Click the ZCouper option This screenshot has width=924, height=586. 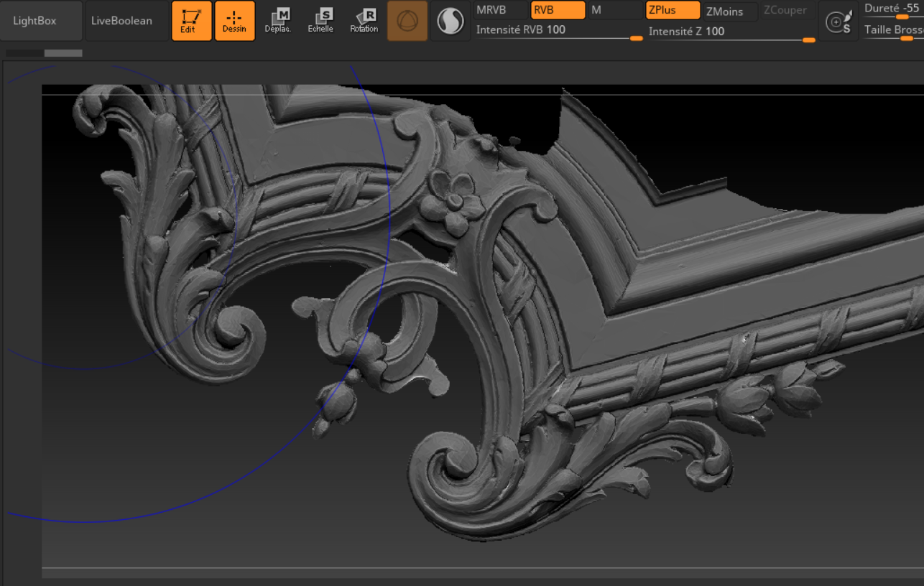787,10
